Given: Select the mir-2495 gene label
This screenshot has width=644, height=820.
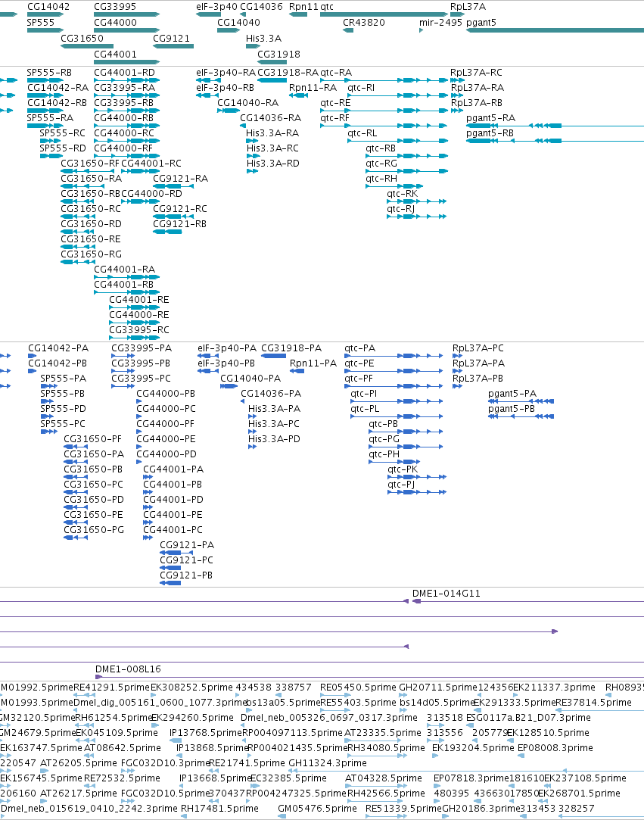Looking at the screenshot, I should [x=440, y=23].
